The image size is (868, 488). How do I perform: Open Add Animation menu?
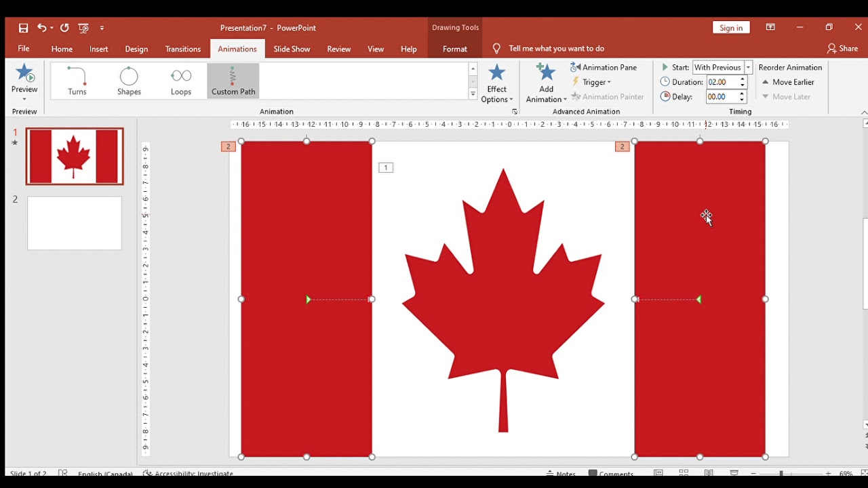point(546,83)
